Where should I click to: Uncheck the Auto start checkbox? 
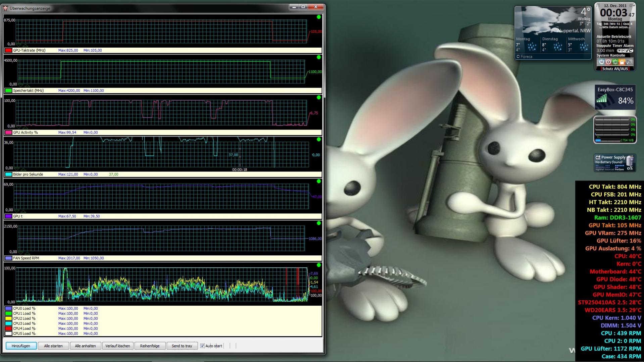point(202,346)
